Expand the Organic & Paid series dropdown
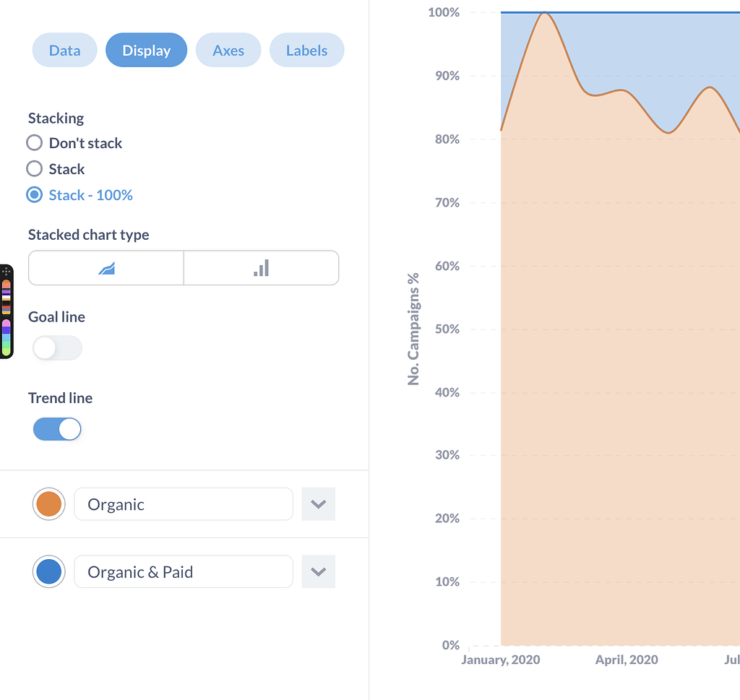The height and width of the screenshot is (700, 740). (318, 571)
